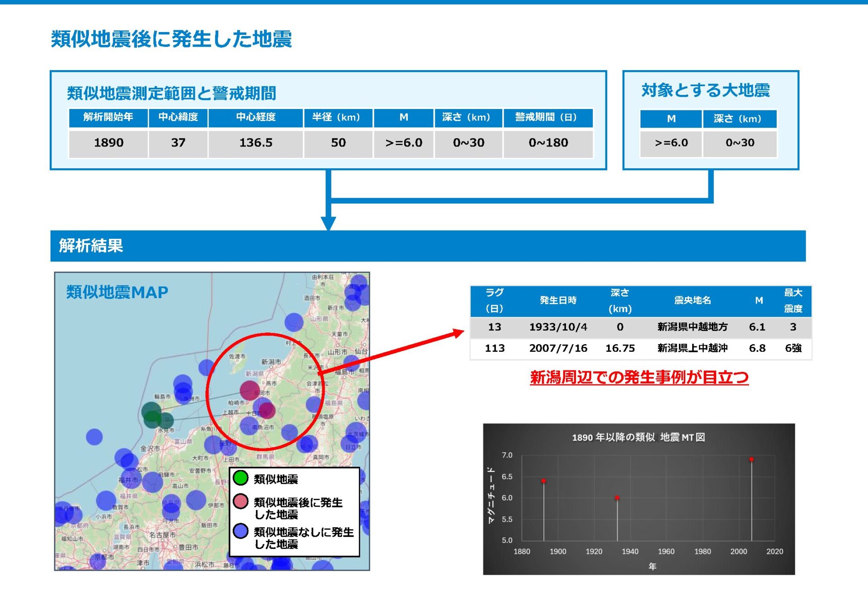Click the 中心緯度 column header
The width and height of the screenshot is (868, 601).
(x=178, y=117)
